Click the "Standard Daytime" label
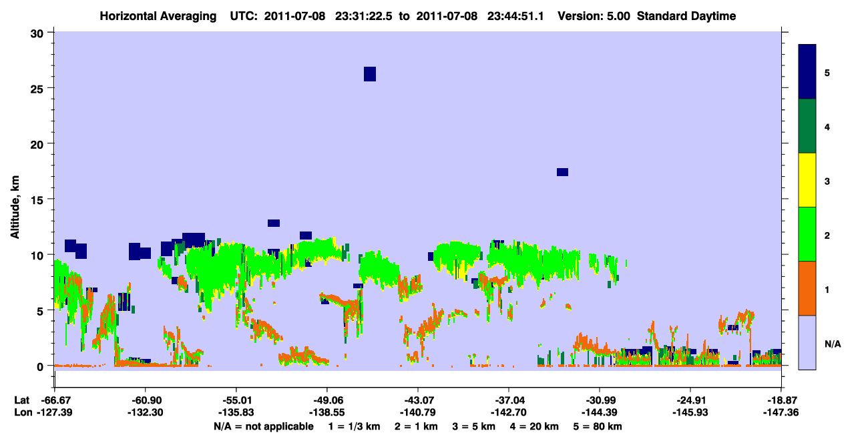This screenshot has height=445, width=868. pyautogui.click(x=686, y=16)
